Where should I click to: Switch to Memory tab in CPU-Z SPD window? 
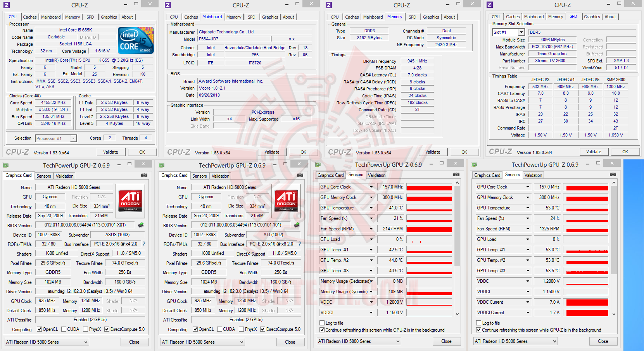click(555, 17)
